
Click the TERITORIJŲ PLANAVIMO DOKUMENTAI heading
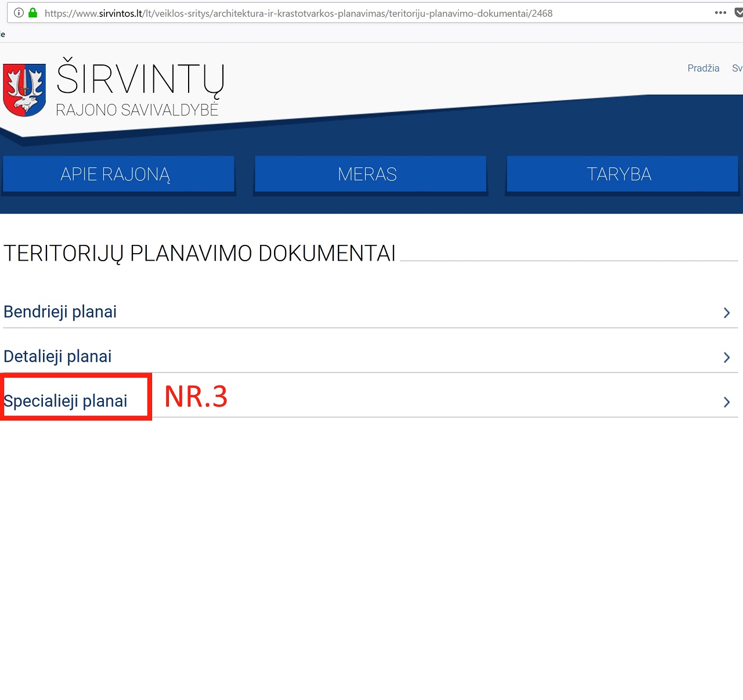200,254
